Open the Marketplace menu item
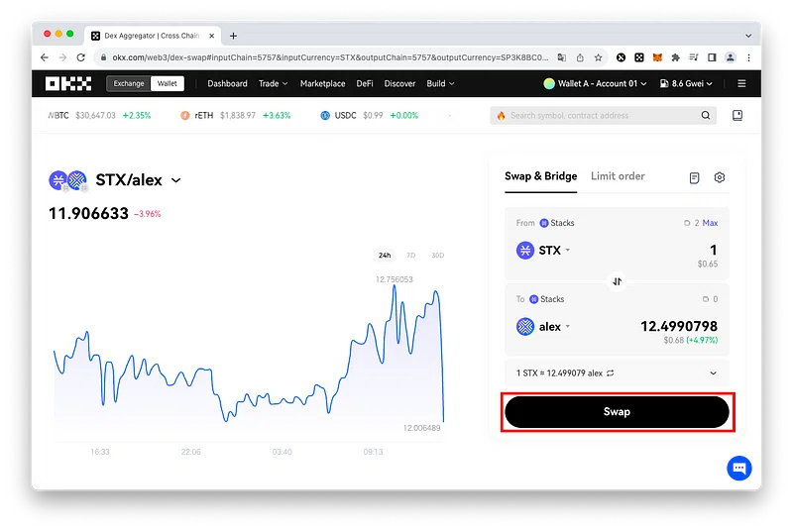Viewport: 793px width, 532px height. [x=323, y=83]
